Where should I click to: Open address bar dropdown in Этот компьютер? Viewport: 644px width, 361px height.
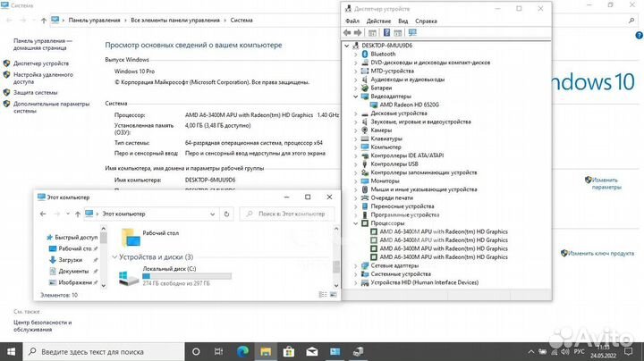pyautogui.click(x=212, y=214)
